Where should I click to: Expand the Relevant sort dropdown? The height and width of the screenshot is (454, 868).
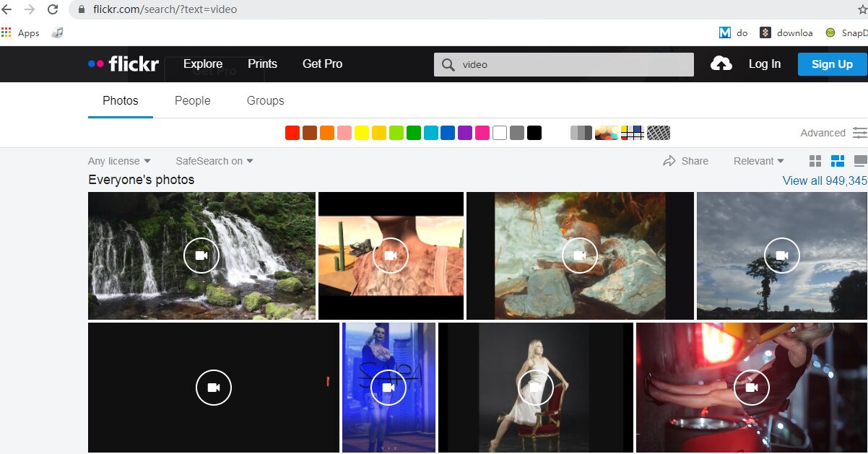(758, 161)
